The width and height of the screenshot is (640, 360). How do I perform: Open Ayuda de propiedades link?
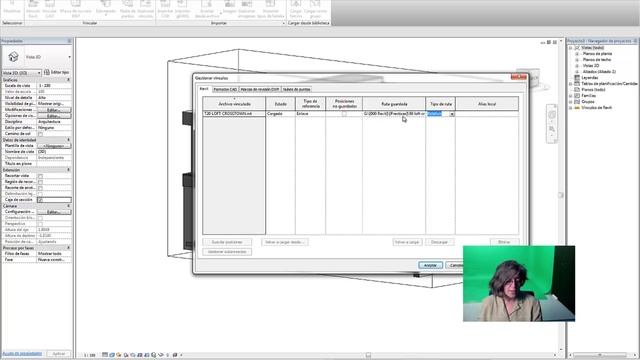click(22, 353)
